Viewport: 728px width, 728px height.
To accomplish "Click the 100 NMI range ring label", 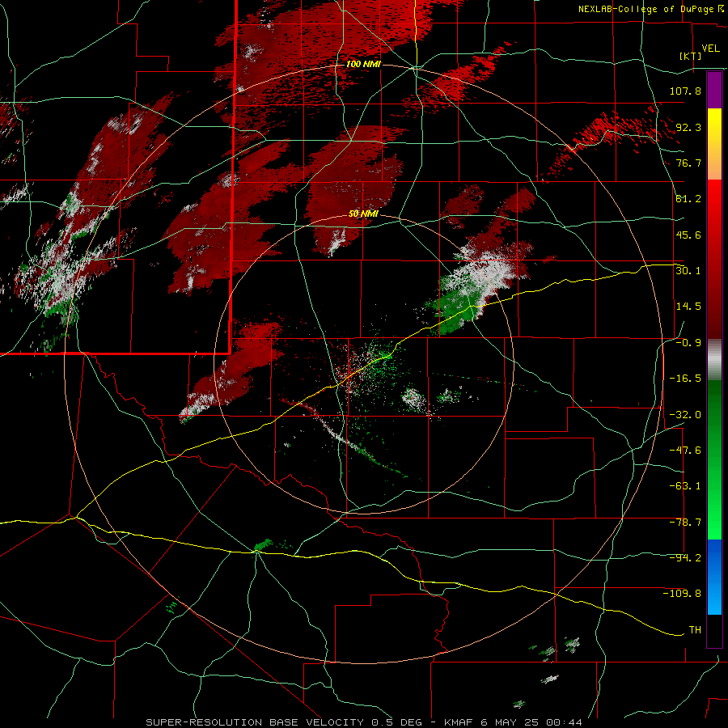I will pos(363,64).
